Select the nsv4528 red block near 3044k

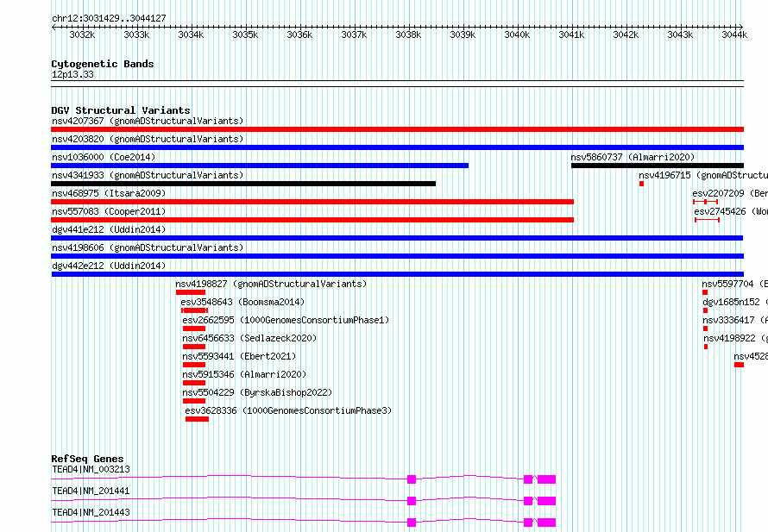(x=740, y=365)
